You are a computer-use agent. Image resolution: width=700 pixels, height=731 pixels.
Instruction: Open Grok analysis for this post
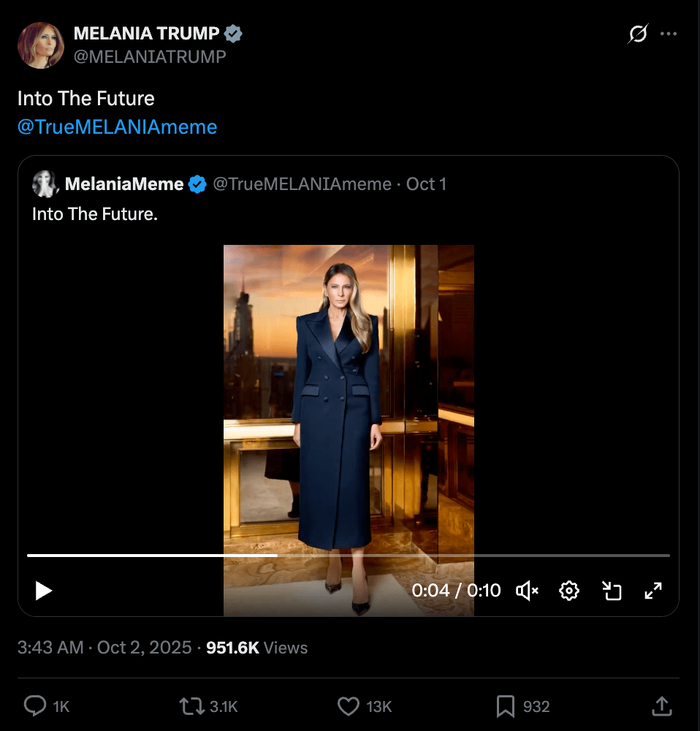tap(636, 34)
